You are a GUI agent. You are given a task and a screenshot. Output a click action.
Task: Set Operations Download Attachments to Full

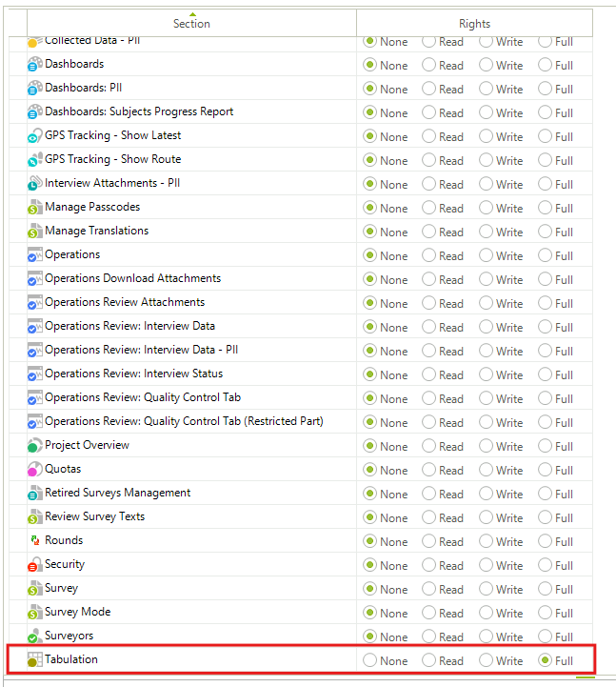545,279
